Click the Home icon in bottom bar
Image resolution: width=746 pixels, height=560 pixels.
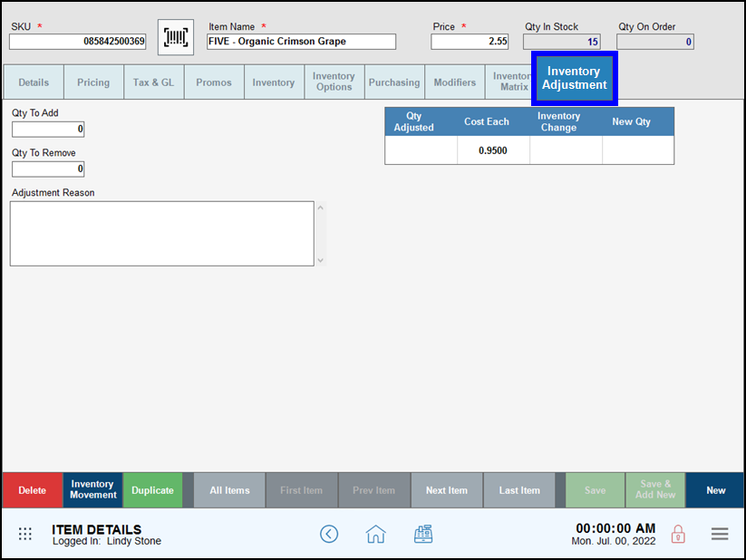[375, 534]
